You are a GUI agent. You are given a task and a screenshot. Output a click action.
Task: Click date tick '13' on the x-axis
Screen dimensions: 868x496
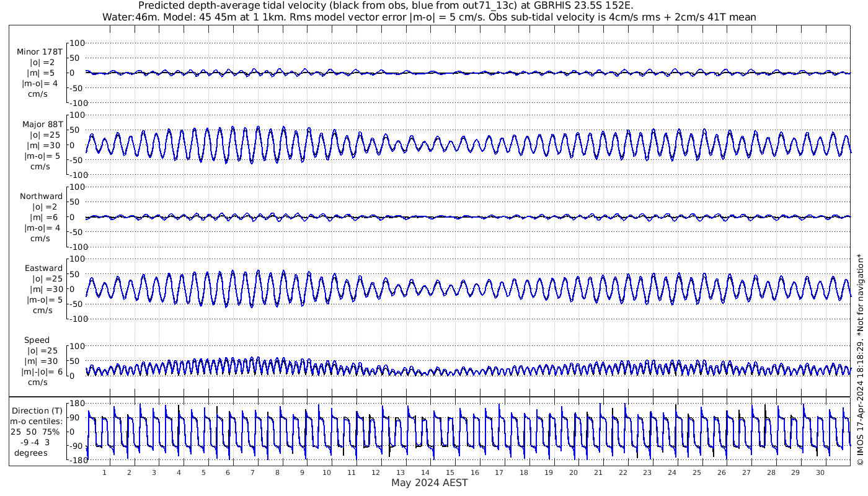[x=401, y=472]
